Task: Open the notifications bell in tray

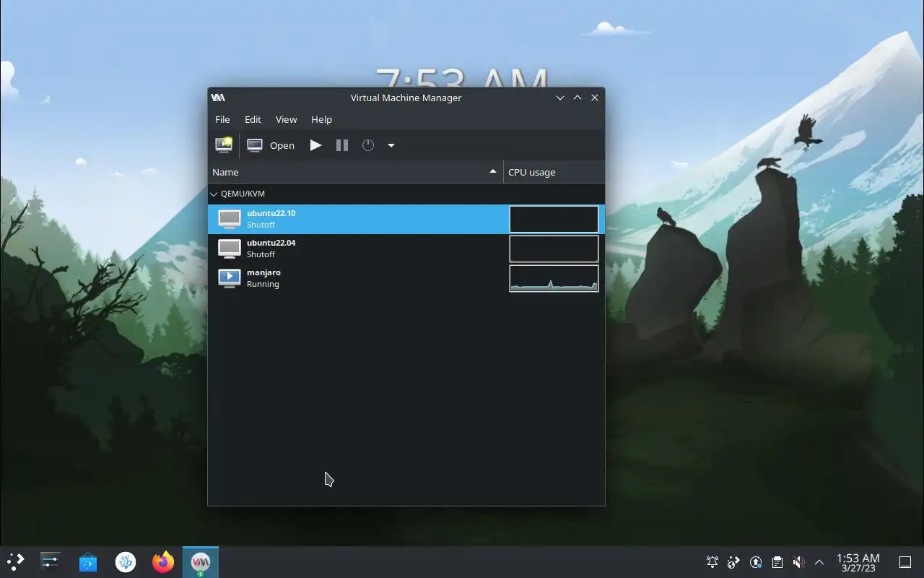Action: pyautogui.click(x=712, y=561)
